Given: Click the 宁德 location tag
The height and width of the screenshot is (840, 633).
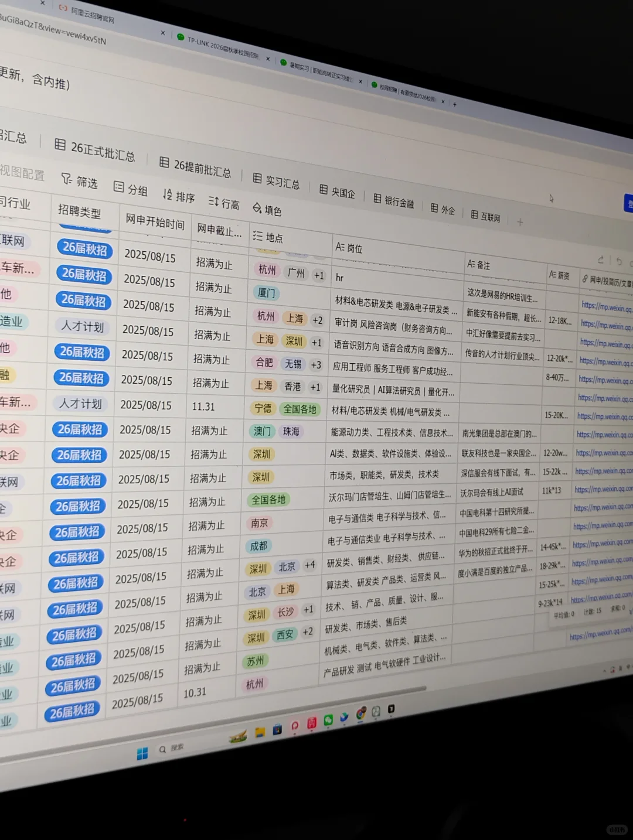Looking at the screenshot, I should point(263,408).
